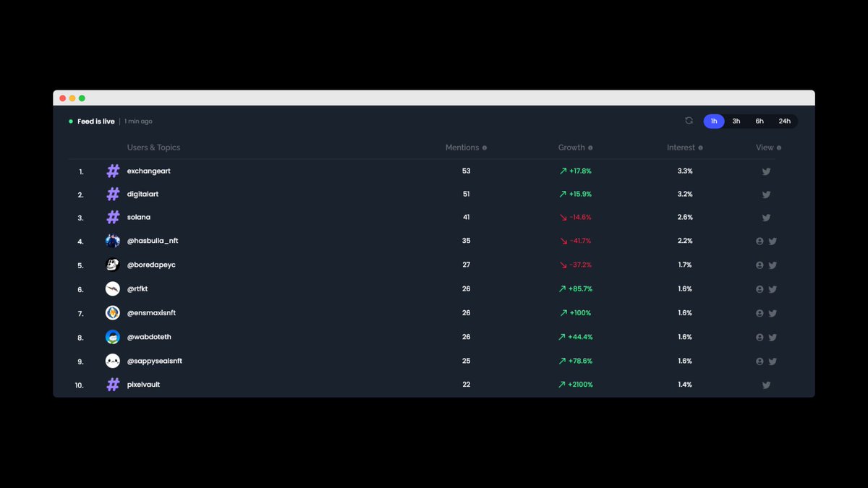Open Twitter view for pixelvault
Screen dimensions: 868x488
[766, 385]
